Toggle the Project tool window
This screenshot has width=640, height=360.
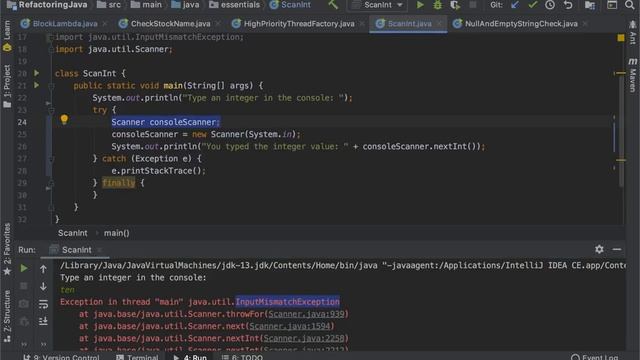click(x=7, y=86)
